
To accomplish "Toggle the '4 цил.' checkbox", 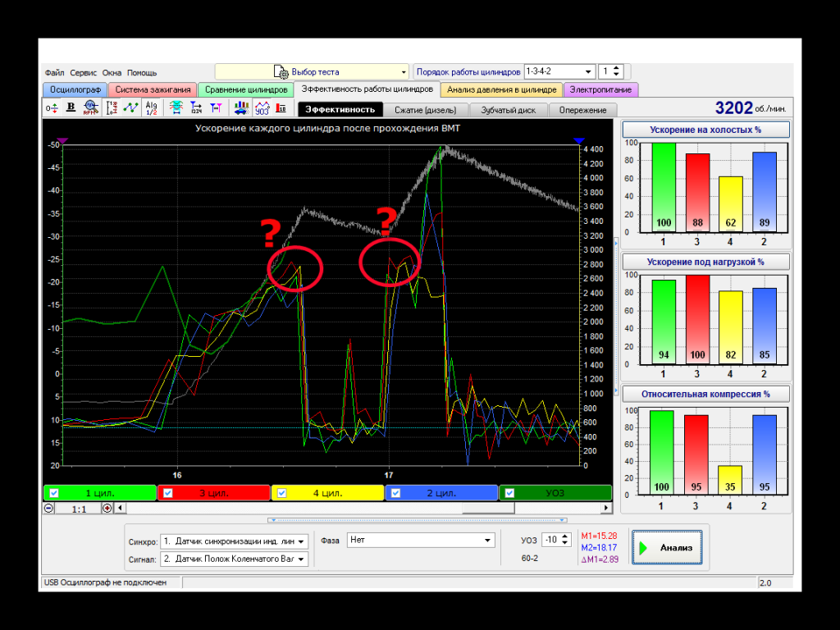I will tap(282, 493).
